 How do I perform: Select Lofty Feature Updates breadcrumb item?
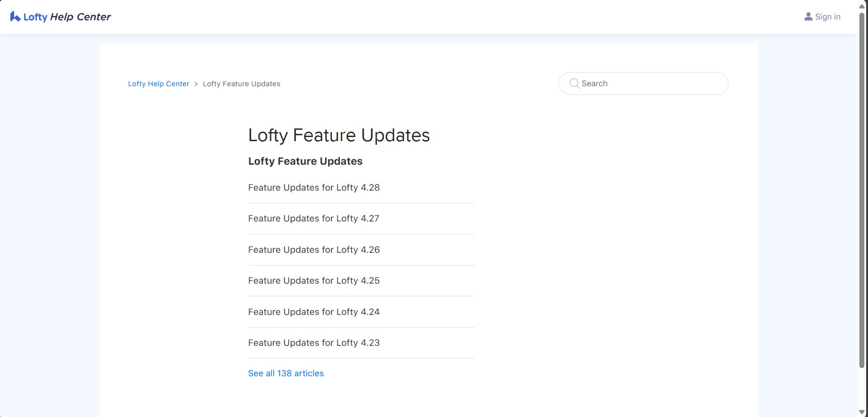pyautogui.click(x=242, y=84)
